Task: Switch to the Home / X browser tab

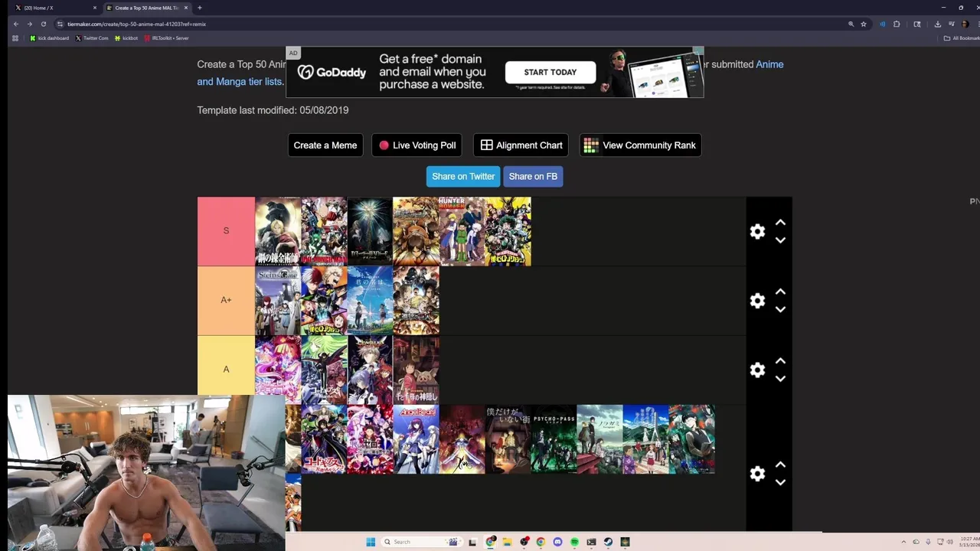Action: pyautogui.click(x=54, y=8)
